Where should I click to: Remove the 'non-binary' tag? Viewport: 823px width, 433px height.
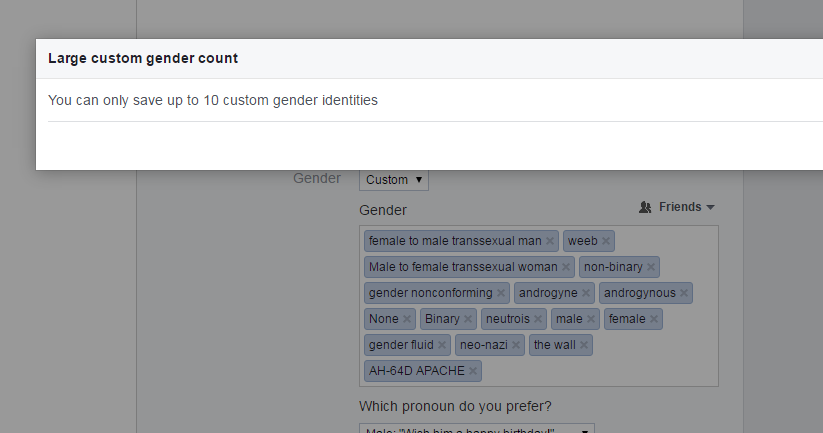(651, 267)
